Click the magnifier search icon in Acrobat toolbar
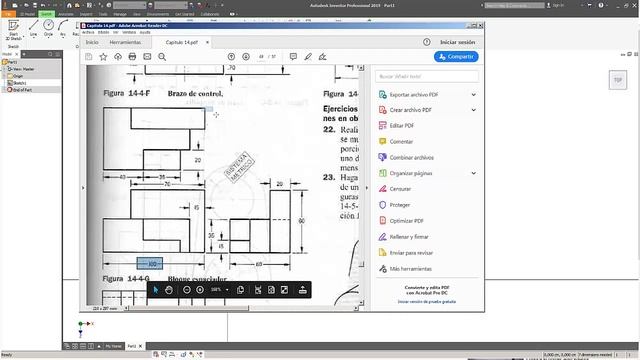Viewport: 640px width, 360px height. pos(162,57)
